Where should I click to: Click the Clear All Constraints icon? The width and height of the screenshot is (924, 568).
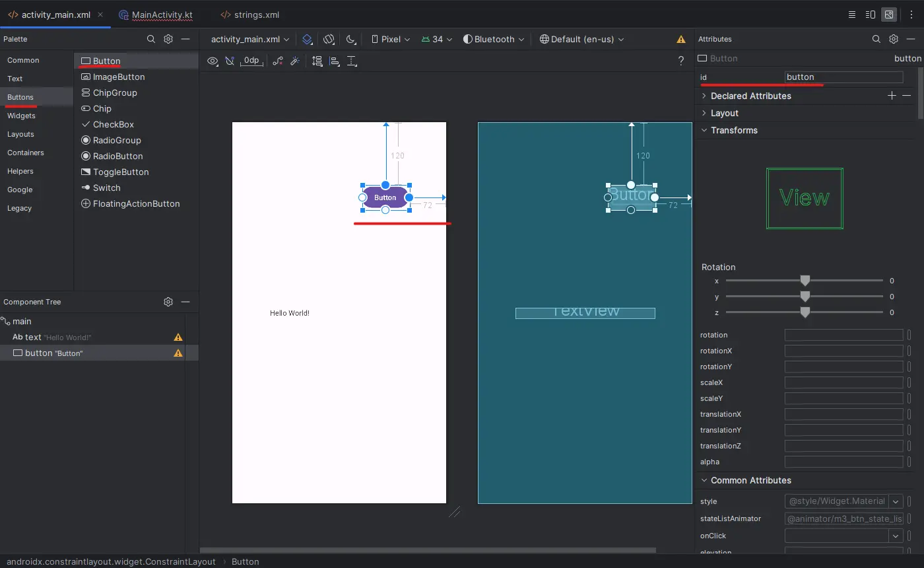click(278, 61)
